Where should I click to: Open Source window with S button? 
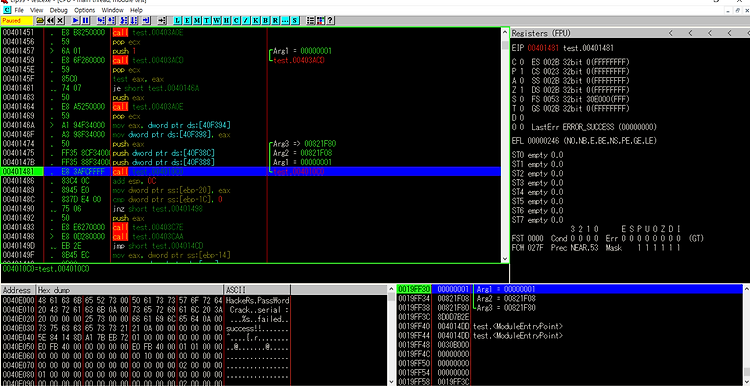coord(295,21)
